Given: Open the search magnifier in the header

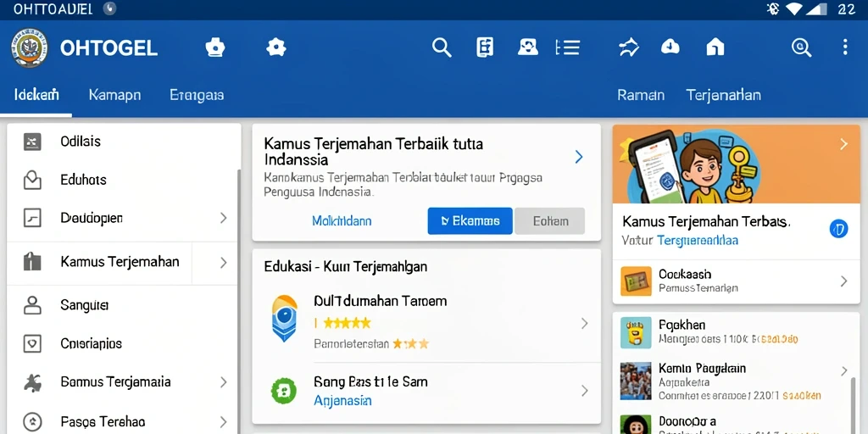Looking at the screenshot, I should (x=442, y=47).
